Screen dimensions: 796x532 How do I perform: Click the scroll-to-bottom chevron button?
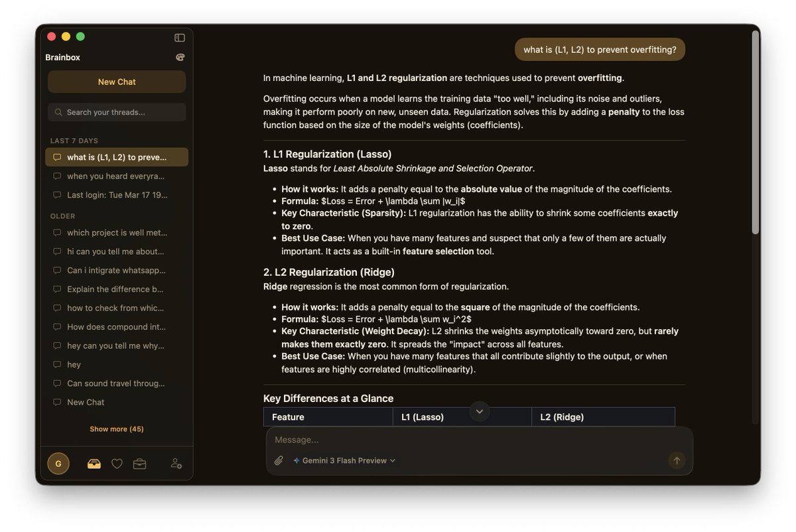[x=479, y=411]
